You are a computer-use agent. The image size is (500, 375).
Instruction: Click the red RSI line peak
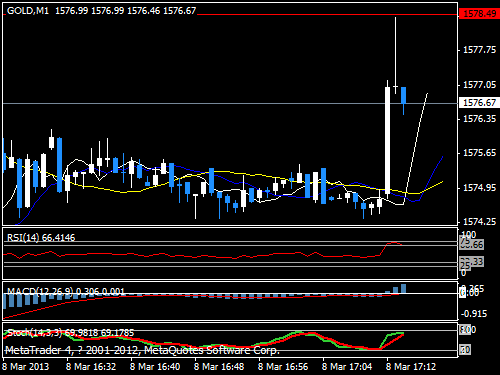394,243
